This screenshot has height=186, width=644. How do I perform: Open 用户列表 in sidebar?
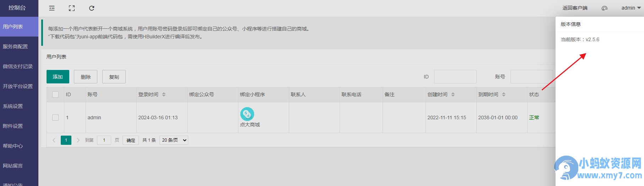[19, 27]
